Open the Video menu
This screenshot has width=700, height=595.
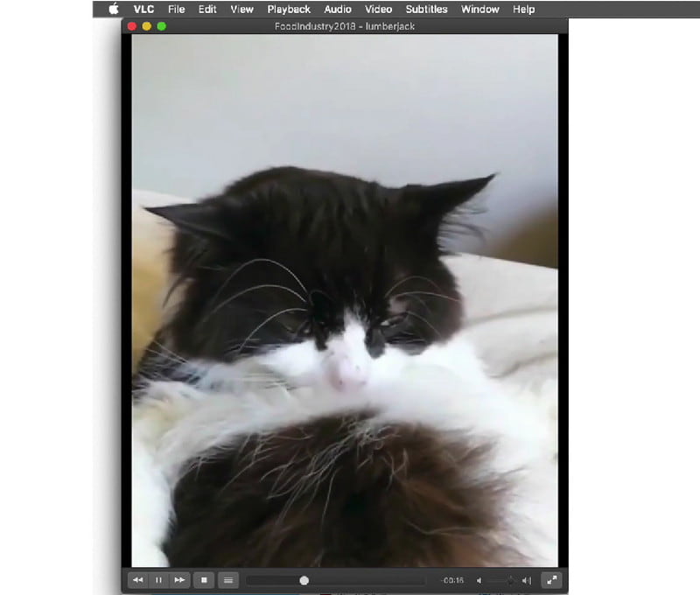(377, 10)
